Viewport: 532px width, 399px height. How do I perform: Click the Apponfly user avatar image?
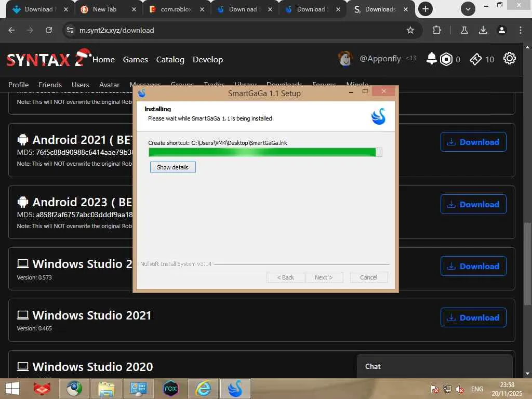pyautogui.click(x=345, y=59)
